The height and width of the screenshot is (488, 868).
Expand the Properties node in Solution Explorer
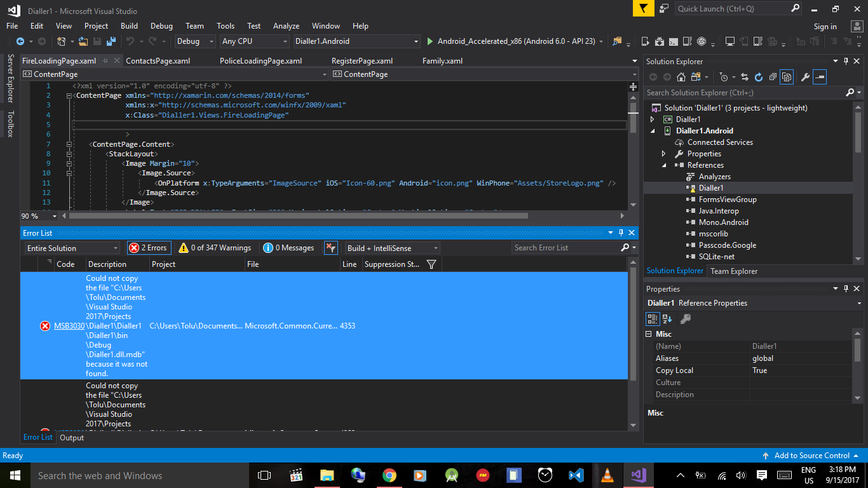pos(663,154)
